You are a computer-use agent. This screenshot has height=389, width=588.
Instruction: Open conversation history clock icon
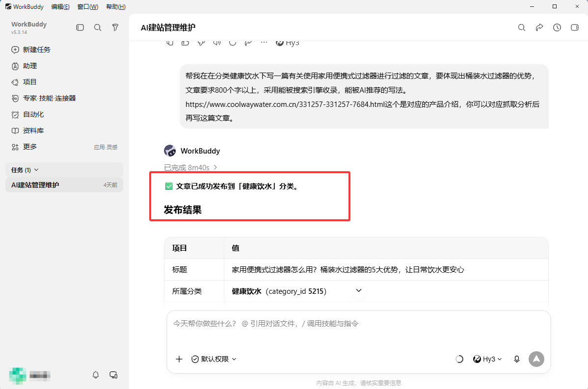coord(557,27)
